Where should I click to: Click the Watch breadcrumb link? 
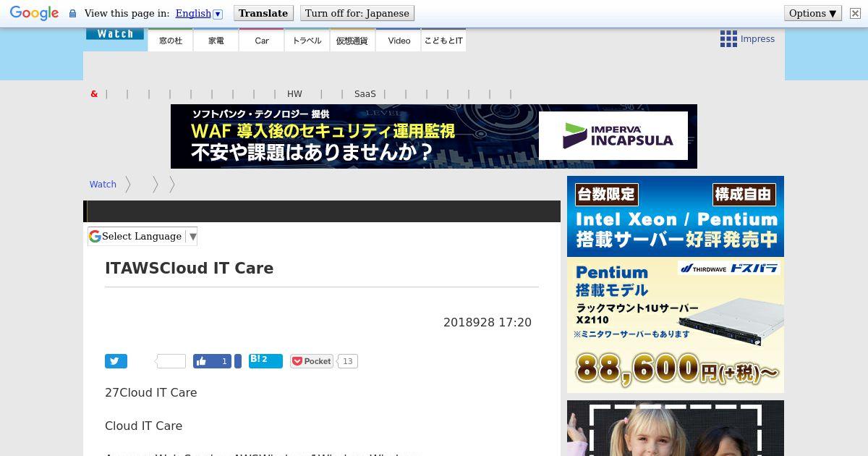click(x=103, y=185)
